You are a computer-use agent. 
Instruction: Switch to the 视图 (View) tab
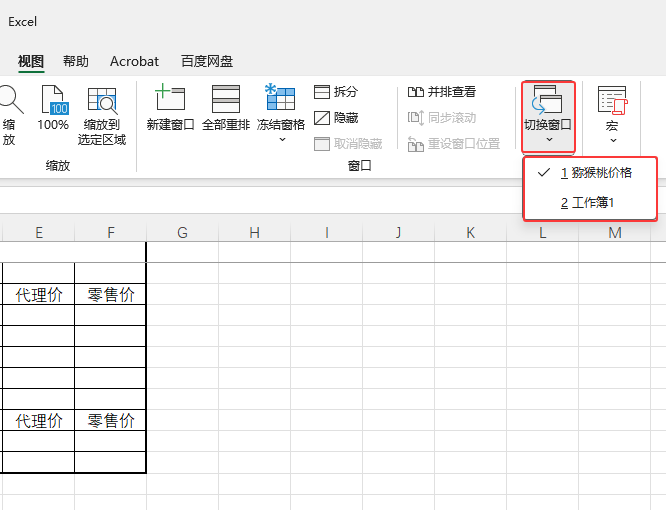click(31, 62)
